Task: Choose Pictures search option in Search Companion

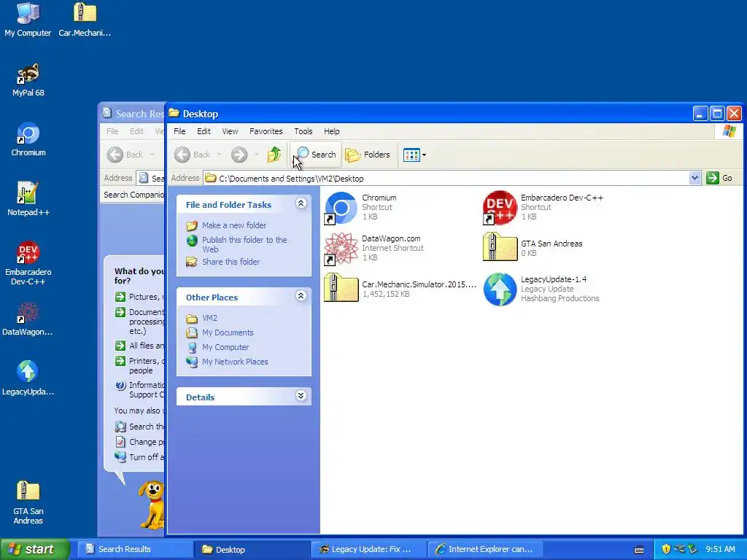Action: (x=139, y=297)
